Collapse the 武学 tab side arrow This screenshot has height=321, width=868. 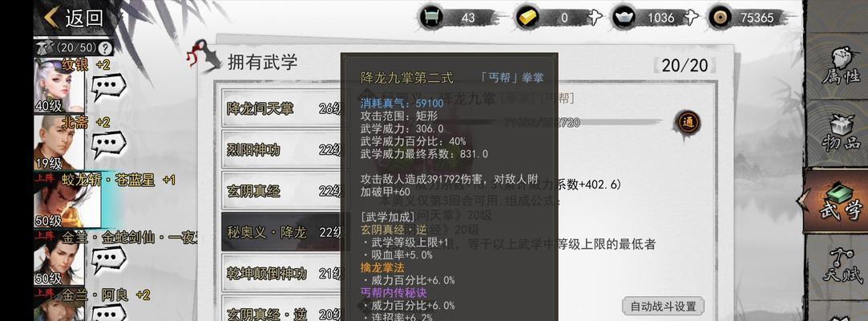coord(802,200)
